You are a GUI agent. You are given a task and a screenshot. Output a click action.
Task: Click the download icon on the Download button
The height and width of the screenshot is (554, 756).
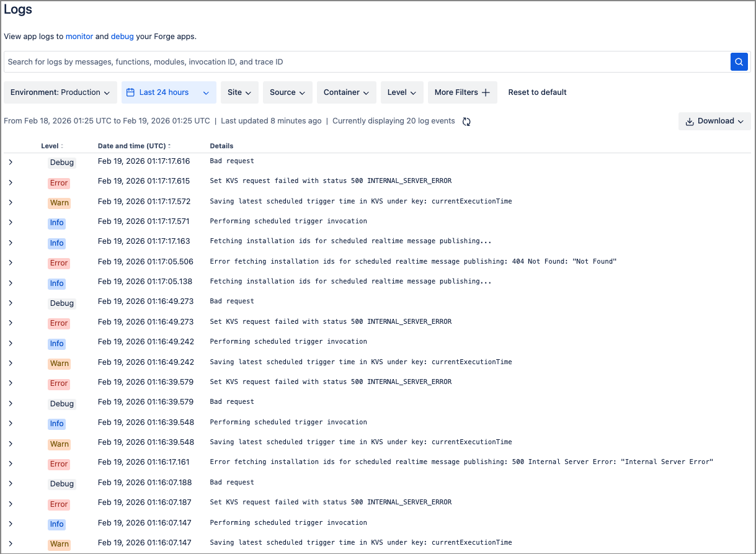[x=688, y=121]
